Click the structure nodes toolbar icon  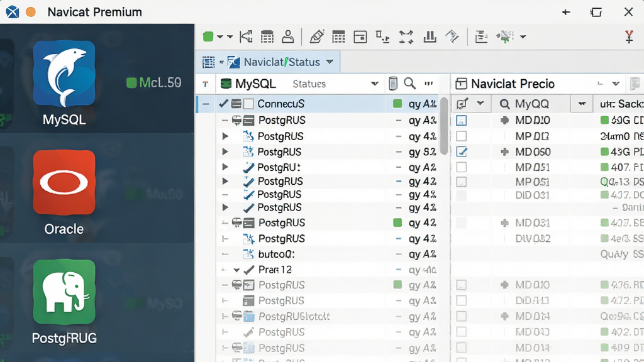pos(382,37)
